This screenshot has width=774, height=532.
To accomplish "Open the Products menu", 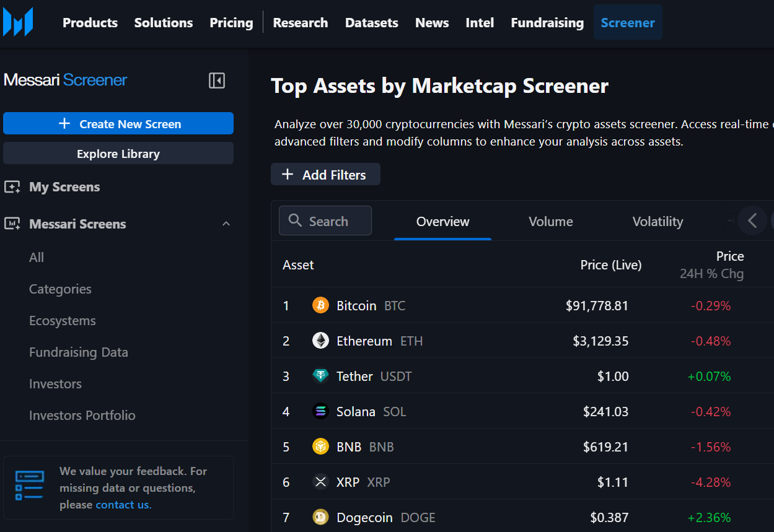I will [x=90, y=23].
